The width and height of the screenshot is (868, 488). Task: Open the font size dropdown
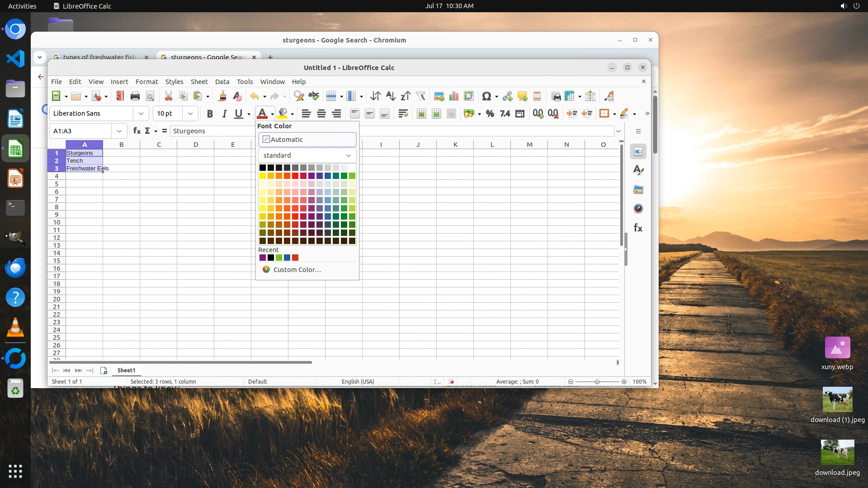point(190,113)
